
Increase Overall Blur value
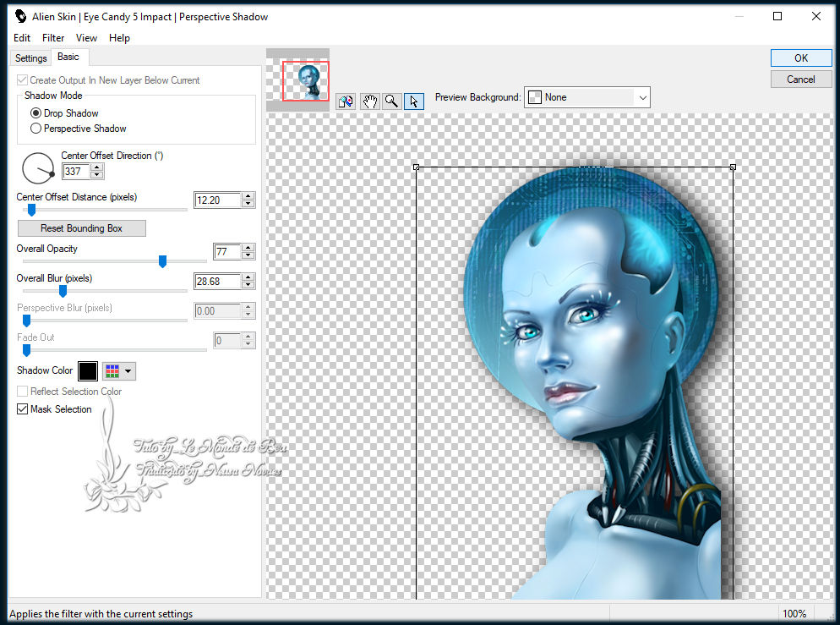(x=248, y=277)
